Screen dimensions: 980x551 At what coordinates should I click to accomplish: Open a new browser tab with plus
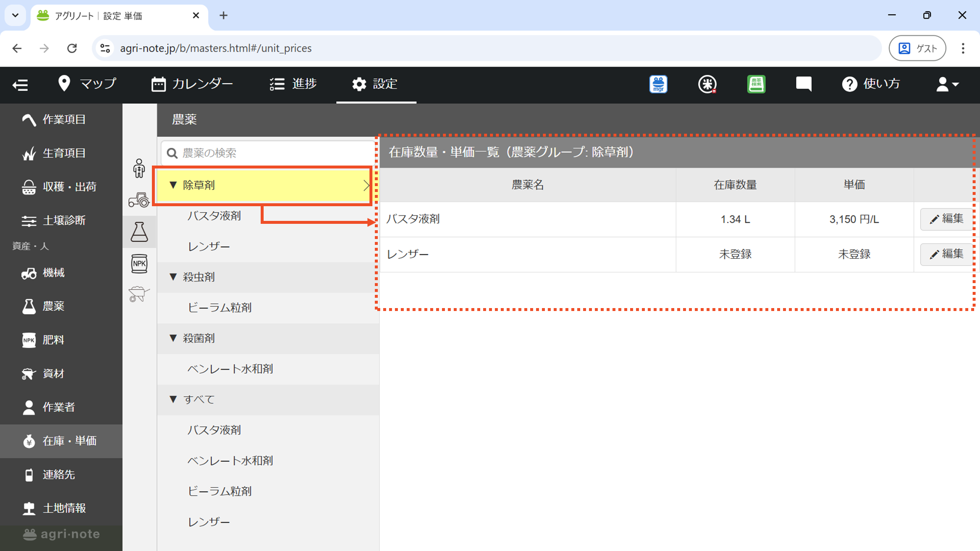coord(223,16)
